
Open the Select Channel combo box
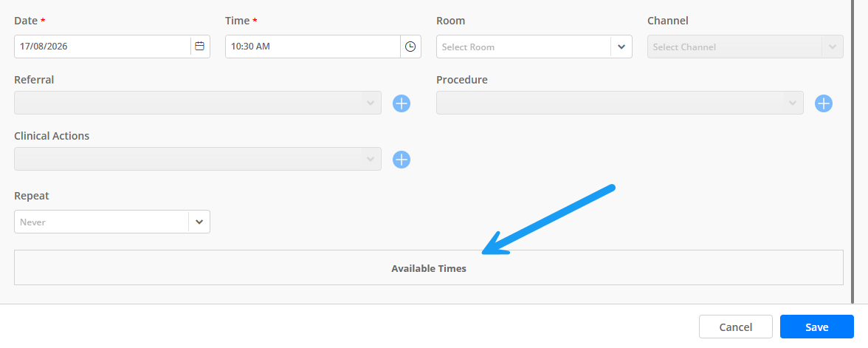pos(745,47)
